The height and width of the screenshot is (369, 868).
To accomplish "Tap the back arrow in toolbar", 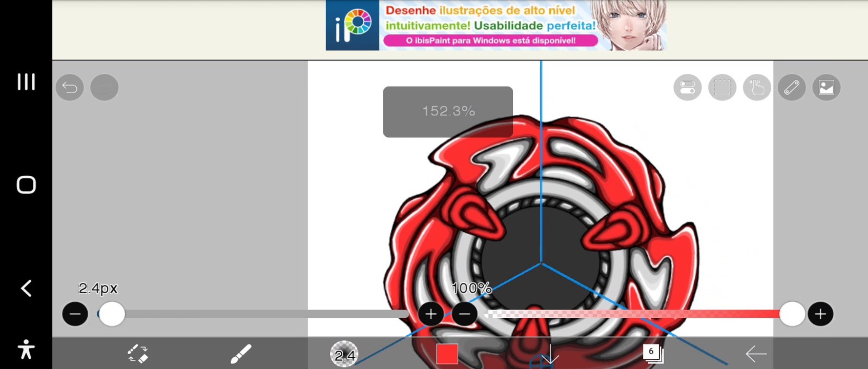I will click(x=756, y=354).
